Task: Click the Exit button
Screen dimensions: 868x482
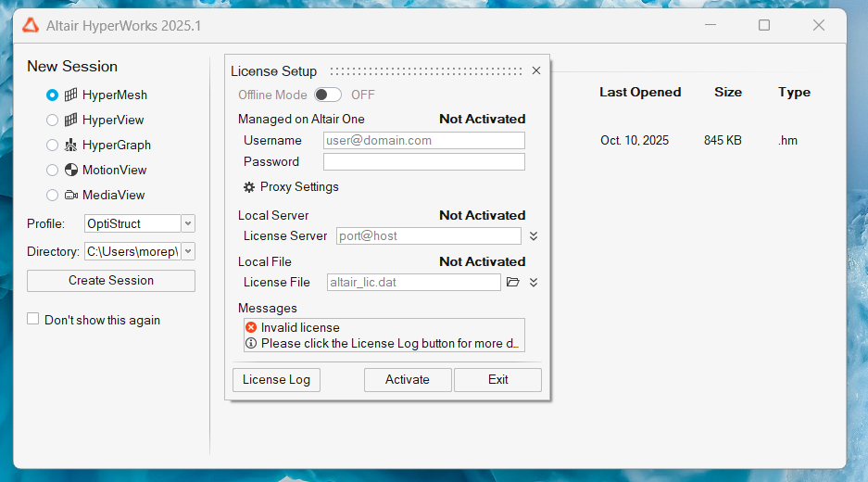Action: pos(497,380)
